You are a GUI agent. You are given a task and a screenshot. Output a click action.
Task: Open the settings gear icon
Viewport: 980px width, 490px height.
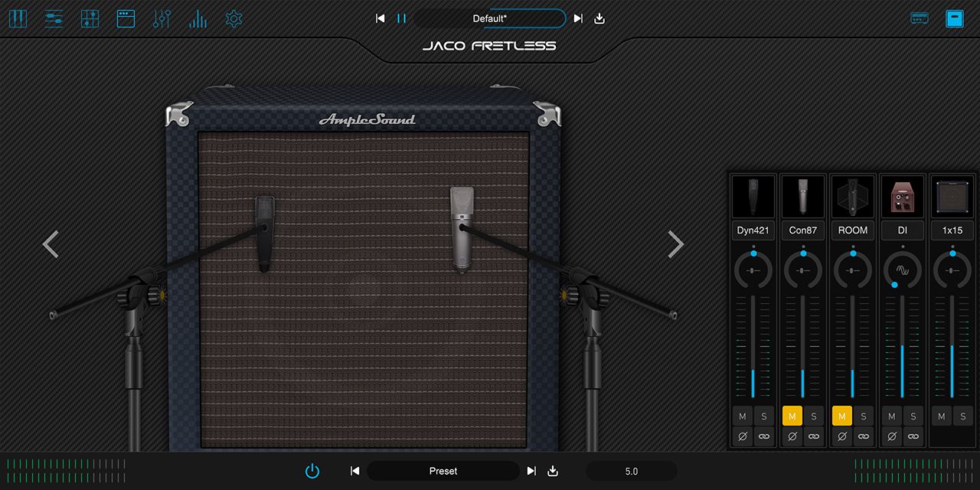(x=234, y=18)
